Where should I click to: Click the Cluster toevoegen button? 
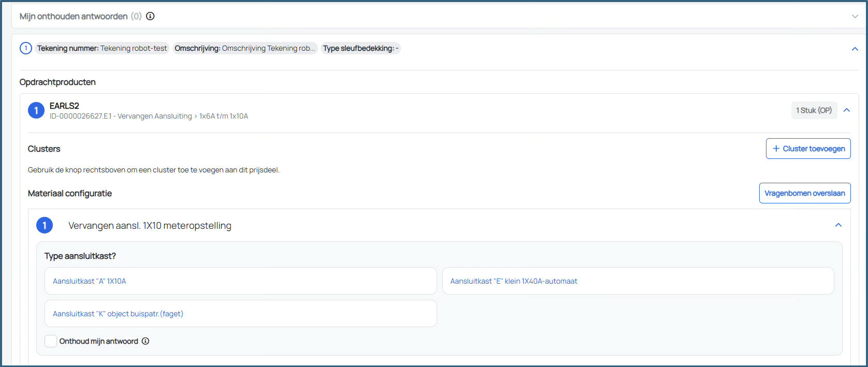pyautogui.click(x=808, y=149)
